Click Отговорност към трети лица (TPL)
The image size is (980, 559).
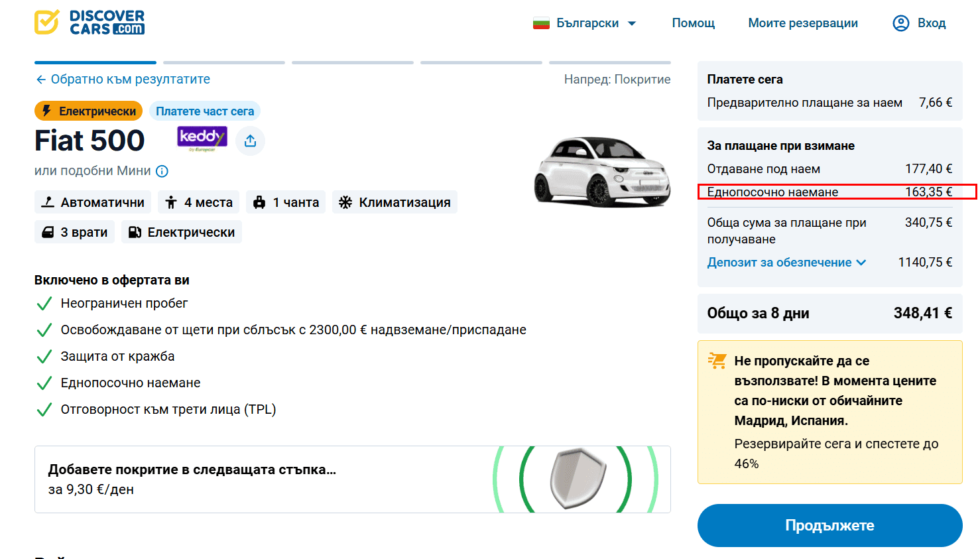click(x=168, y=409)
